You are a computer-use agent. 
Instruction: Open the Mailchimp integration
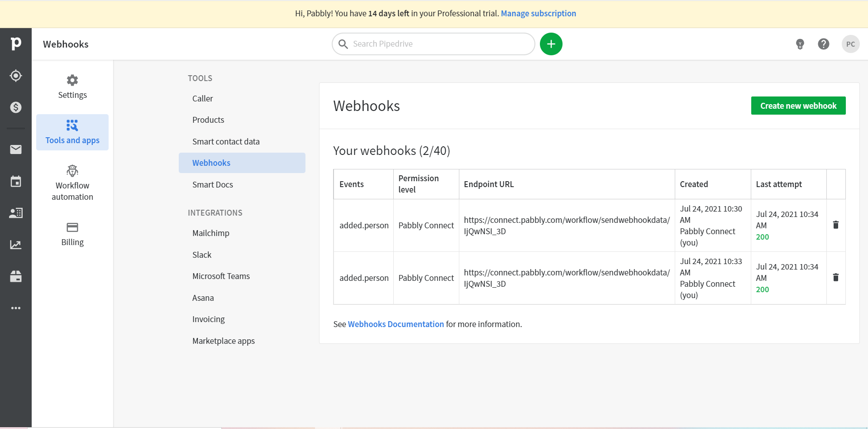point(211,233)
